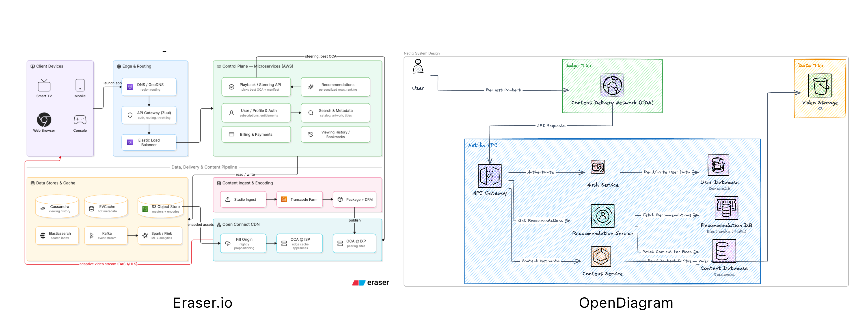
Task: Click the Spark / Flink star icon
Action: [145, 236]
